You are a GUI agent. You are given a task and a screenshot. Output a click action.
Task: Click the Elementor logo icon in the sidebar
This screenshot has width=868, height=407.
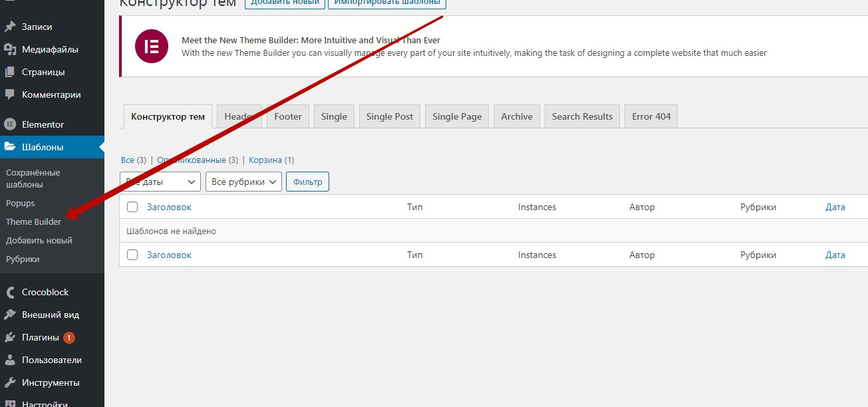pyautogui.click(x=10, y=124)
